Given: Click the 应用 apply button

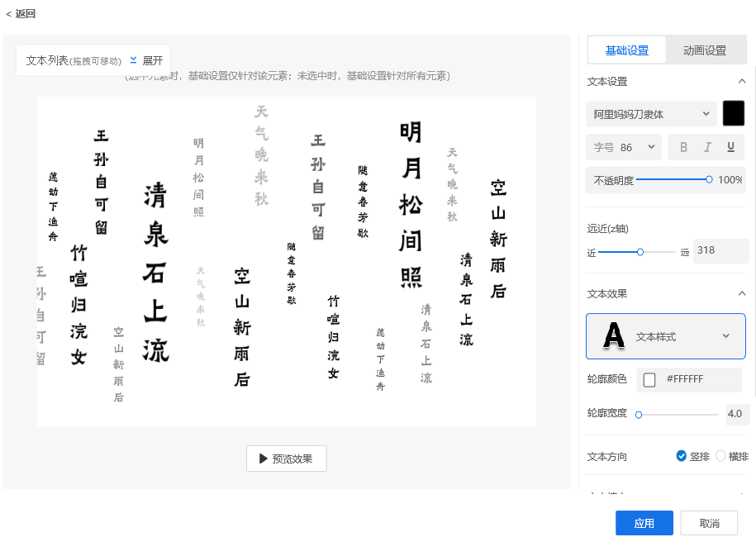Looking at the screenshot, I should click(644, 522).
